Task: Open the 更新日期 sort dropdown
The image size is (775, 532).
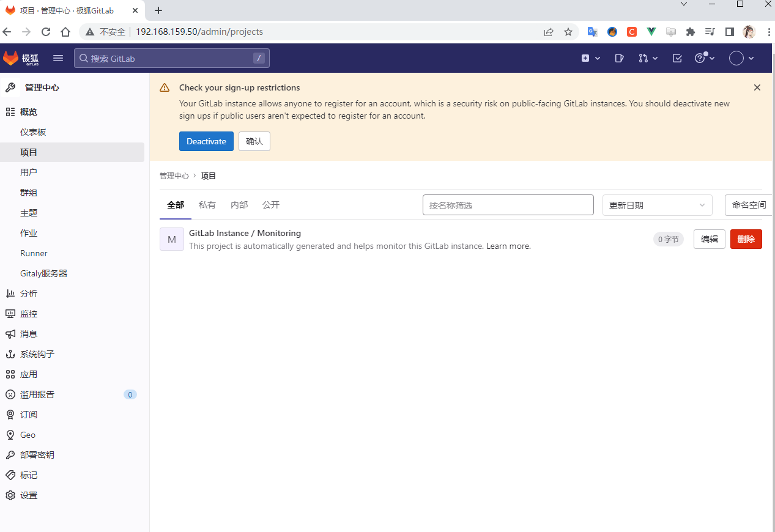Action: coord(658,205)
